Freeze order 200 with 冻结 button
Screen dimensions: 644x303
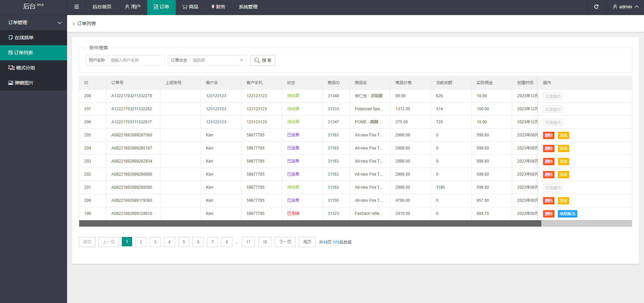tap(563, 201)
